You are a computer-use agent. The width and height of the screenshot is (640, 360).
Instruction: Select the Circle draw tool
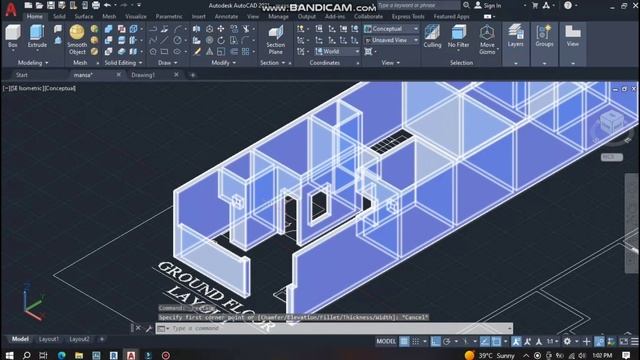tap(177, 40)
